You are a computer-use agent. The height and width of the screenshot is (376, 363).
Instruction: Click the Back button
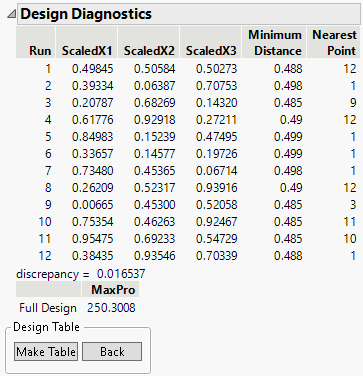tap(112, 352)
